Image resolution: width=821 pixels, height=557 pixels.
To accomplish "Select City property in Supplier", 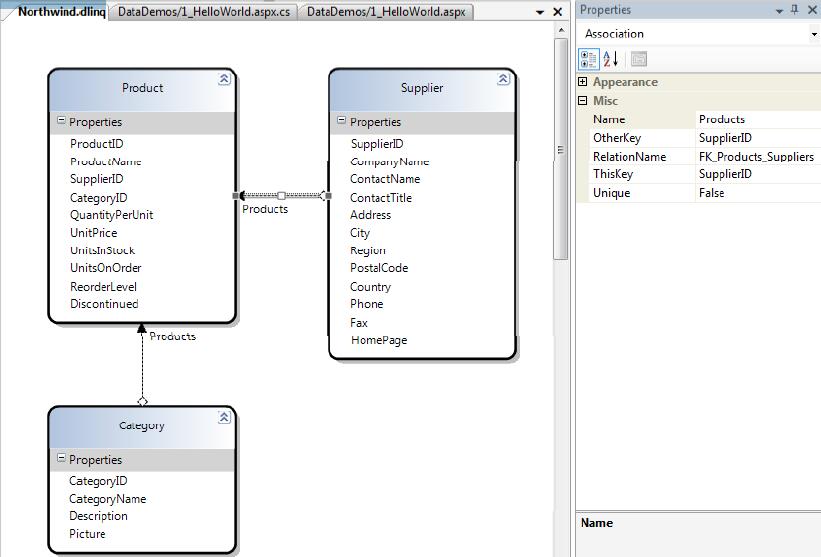I will click(x=360, y=233).
